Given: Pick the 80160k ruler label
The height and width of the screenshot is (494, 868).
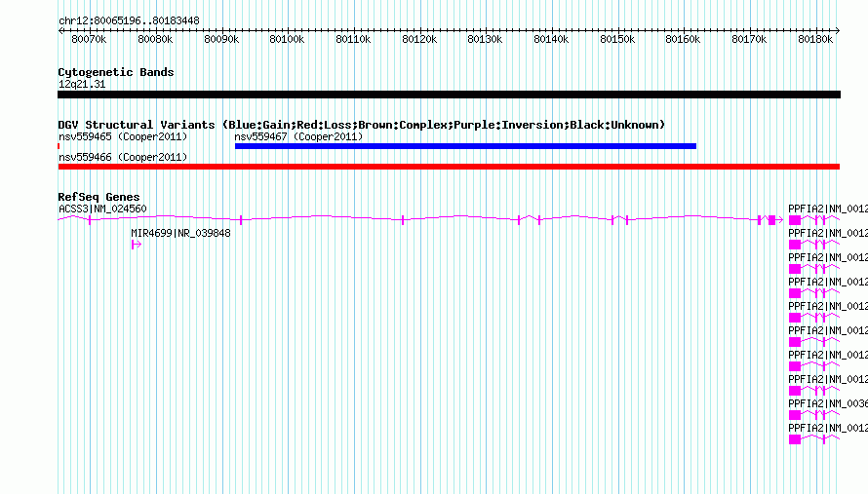Looking at the screenshot, I should [x=683, y=39].
